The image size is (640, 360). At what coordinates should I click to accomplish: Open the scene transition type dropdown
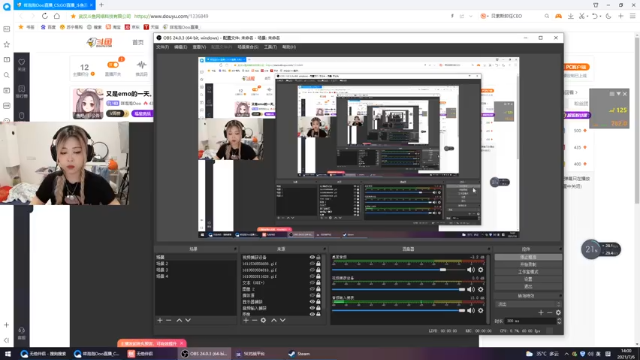pyautogui.click(x=528, y=304)
